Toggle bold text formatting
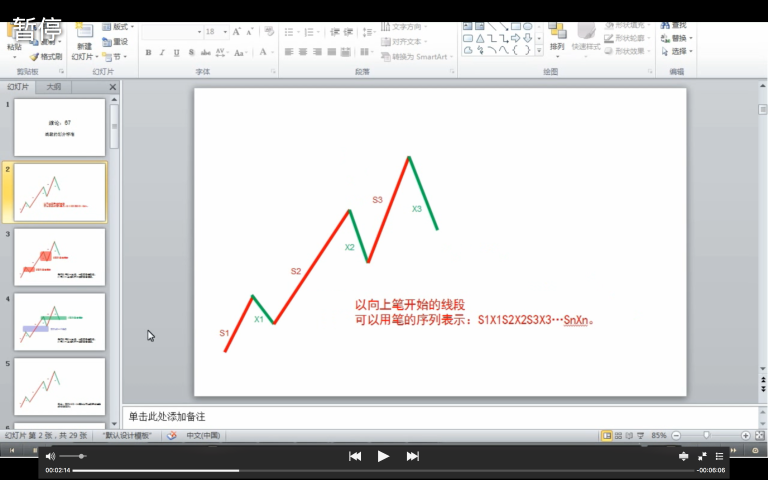 [x=147, y=53]
